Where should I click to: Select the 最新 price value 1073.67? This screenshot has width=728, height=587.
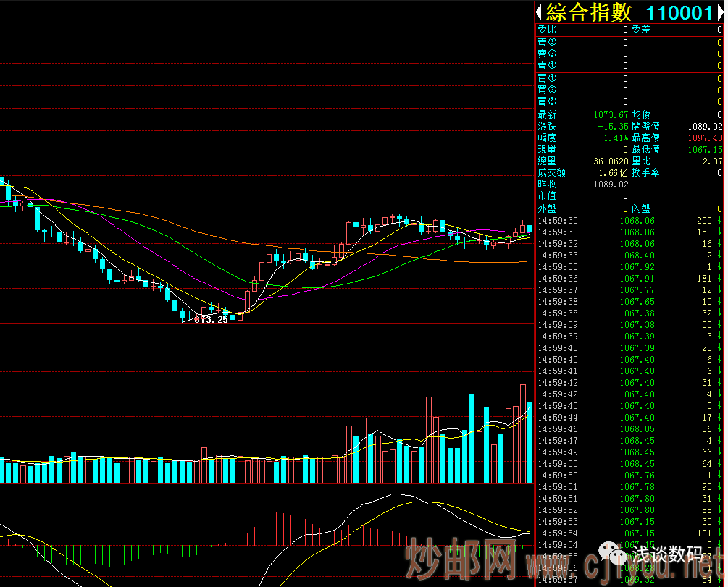pos(611,114)
